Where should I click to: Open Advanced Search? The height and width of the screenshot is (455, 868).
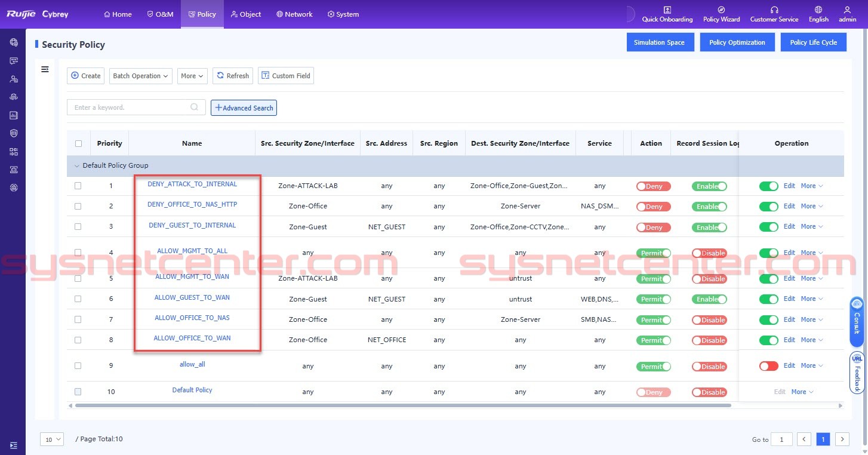pos(244,107)
